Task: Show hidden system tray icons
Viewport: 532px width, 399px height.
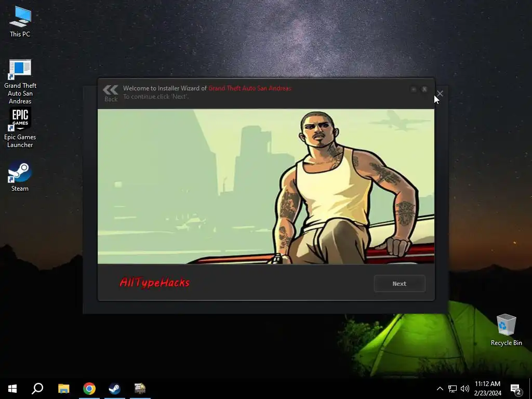Action: click(x=440, y=389)
